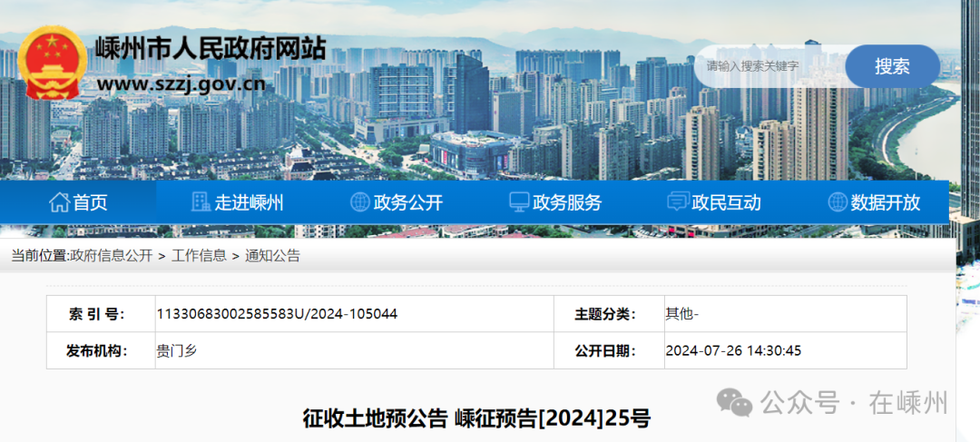
Task: Click the house icon beside 首页
Action: tap(59, 202)
